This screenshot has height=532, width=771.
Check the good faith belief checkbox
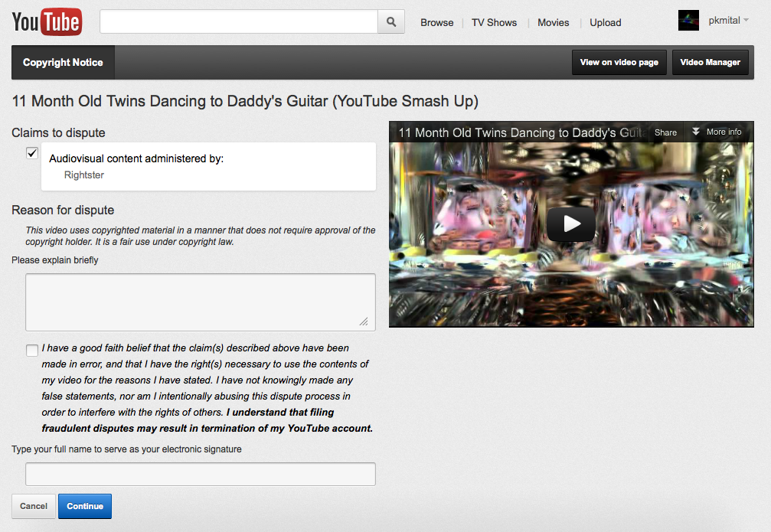[x=32, y=351]
